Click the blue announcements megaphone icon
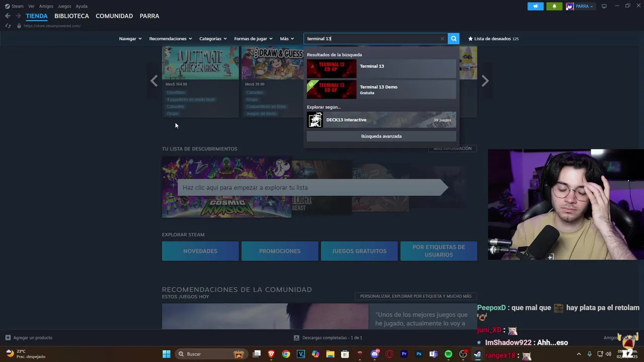Image resolution: width=644 pixels, height=362 pixels. (535, 6)
